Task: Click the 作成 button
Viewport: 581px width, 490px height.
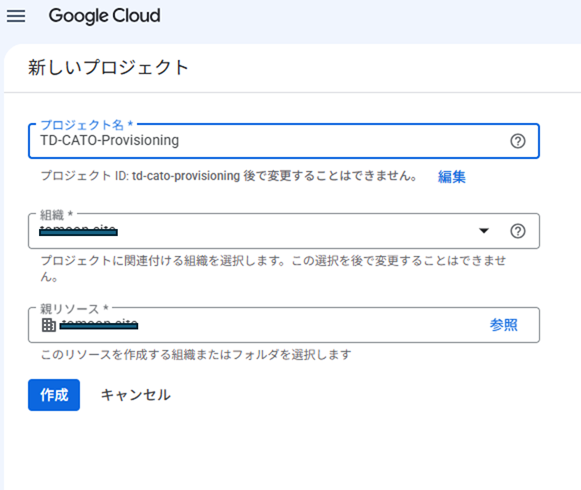Action: 54,395
